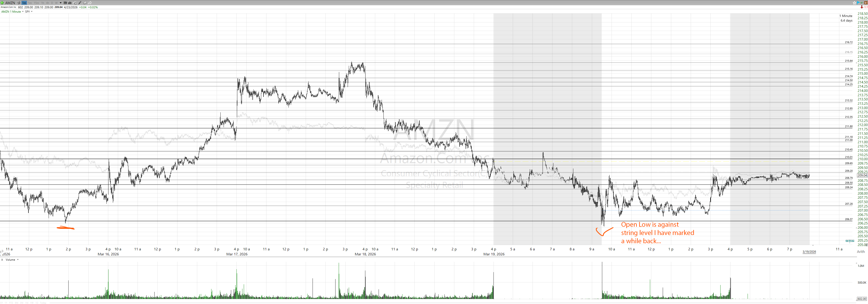
Task: Close the Volume pane with x
Action: [2, 260]
